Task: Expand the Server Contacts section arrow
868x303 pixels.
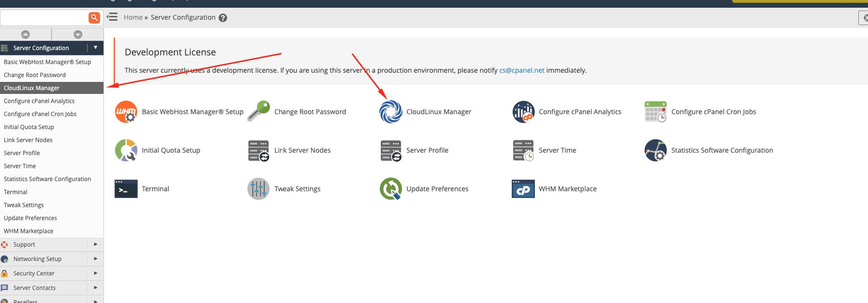Action: (x=95, y=288)
